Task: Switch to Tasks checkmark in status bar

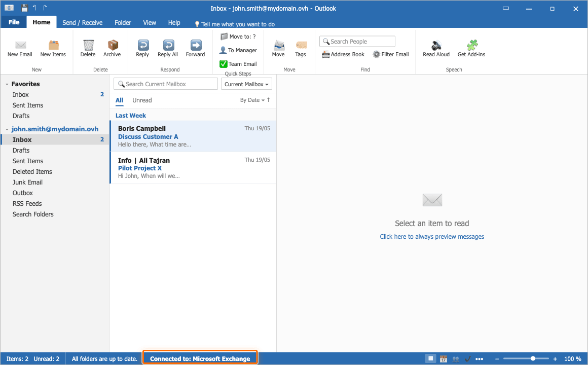Action: point(468,358)
